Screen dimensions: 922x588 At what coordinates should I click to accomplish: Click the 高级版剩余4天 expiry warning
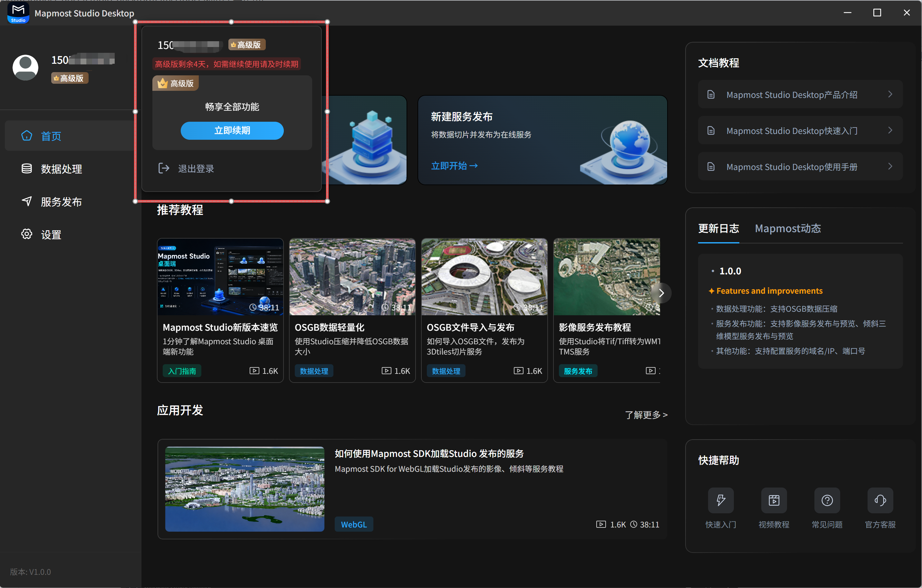(x=227, y=64)
